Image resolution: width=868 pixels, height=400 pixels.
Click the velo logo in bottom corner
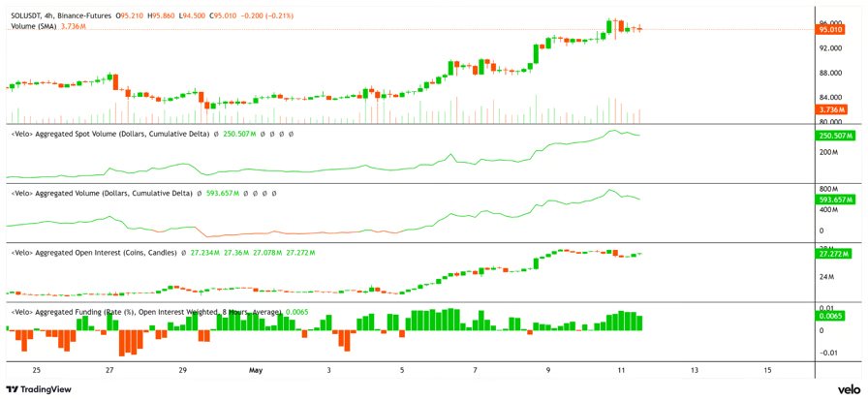[x=848, y=389]
